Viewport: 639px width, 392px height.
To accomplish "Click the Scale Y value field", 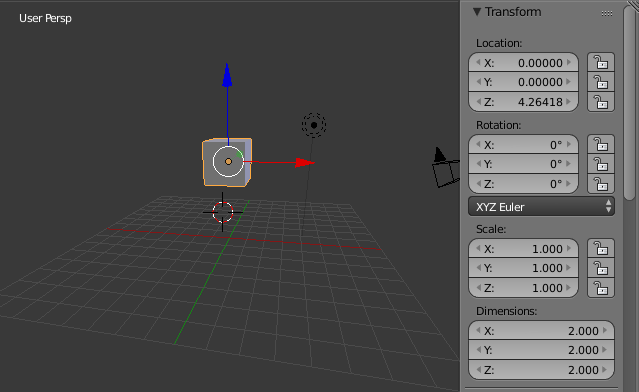I will [x=523, y=268].
